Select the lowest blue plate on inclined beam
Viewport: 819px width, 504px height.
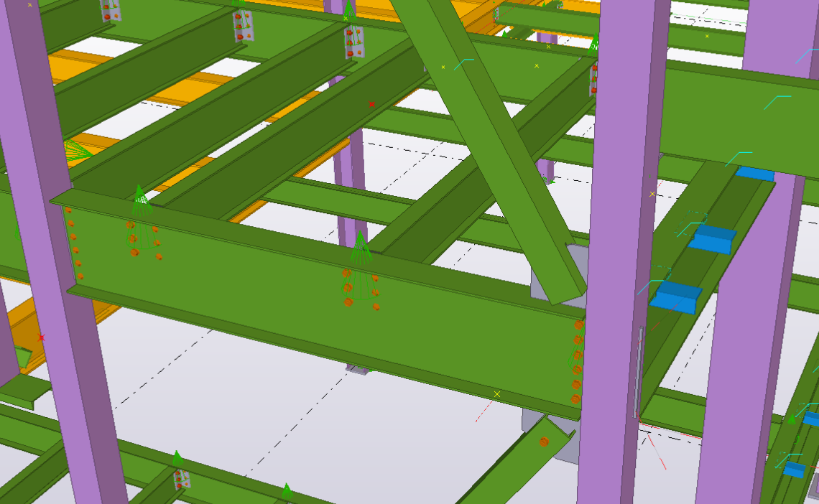point(675,297)
